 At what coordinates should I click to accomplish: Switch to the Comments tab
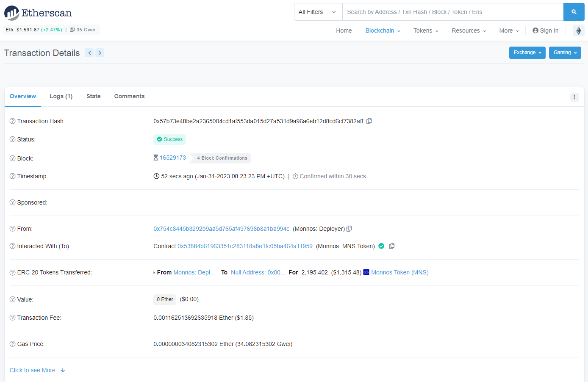coord(129,97)
